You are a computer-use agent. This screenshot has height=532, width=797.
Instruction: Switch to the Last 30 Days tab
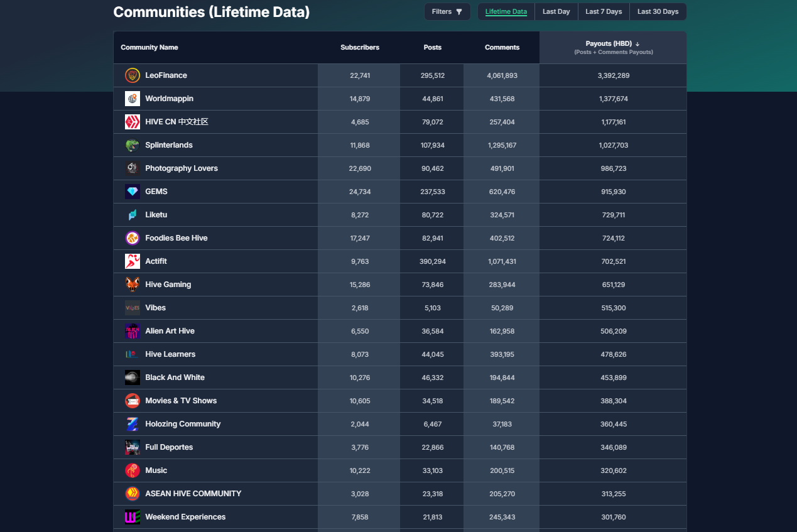[658, 12]
